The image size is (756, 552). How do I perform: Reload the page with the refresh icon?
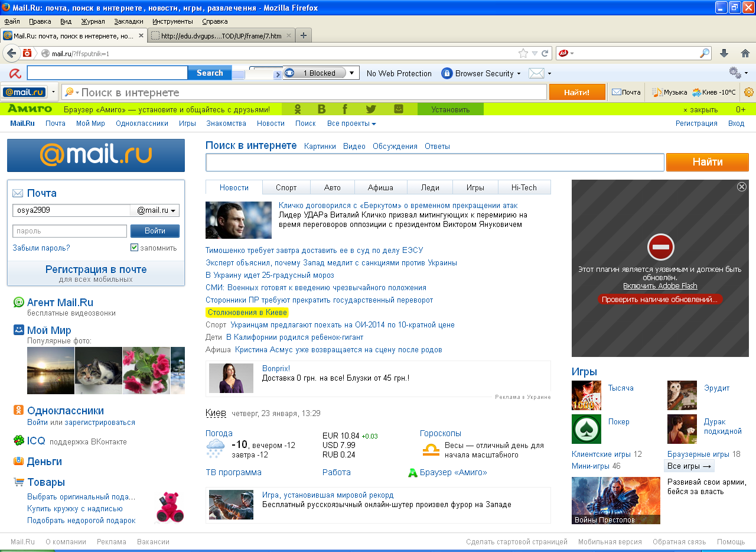[545, 53]
